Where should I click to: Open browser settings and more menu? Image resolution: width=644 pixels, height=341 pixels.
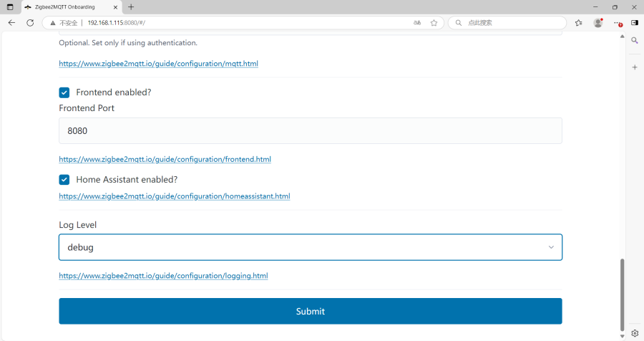click(618, 23)
